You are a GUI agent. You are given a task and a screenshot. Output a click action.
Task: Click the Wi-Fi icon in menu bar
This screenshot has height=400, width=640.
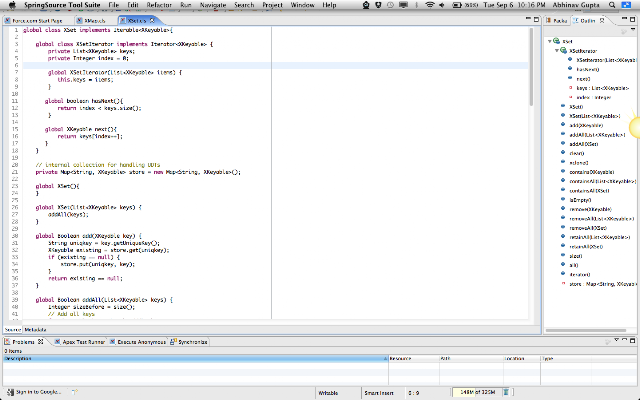pyautogui.click(x=429, y=5)
